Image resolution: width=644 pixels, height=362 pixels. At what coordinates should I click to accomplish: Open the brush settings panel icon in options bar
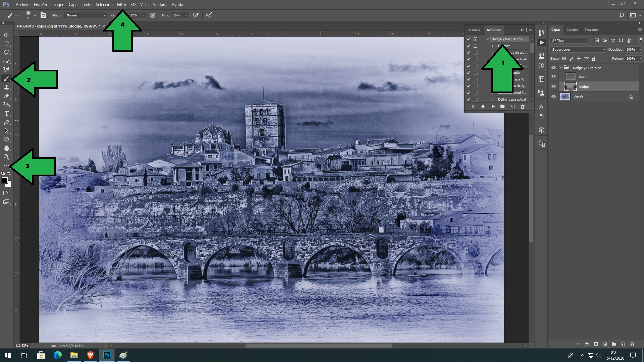pyautogui.click(x=43, y=15)
